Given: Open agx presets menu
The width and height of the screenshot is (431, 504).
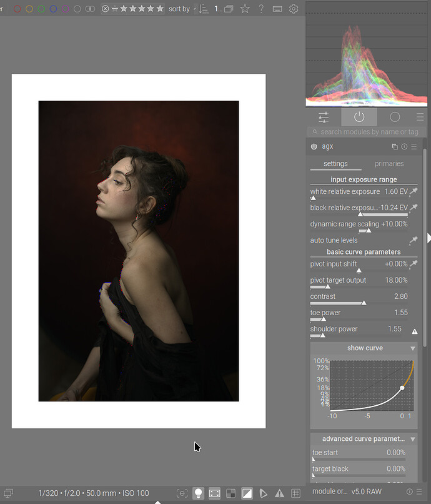Looking at the screenshot, I should (414, 147).
